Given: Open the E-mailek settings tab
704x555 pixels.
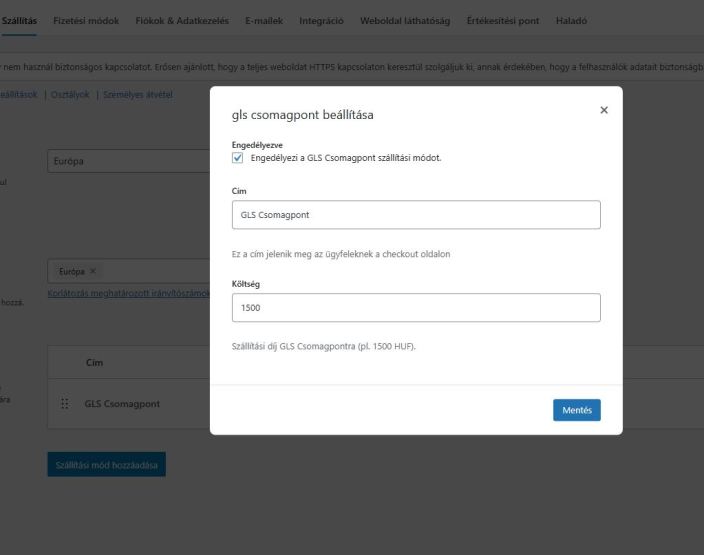Looking at the screenshot, I should tap(264, 21).
